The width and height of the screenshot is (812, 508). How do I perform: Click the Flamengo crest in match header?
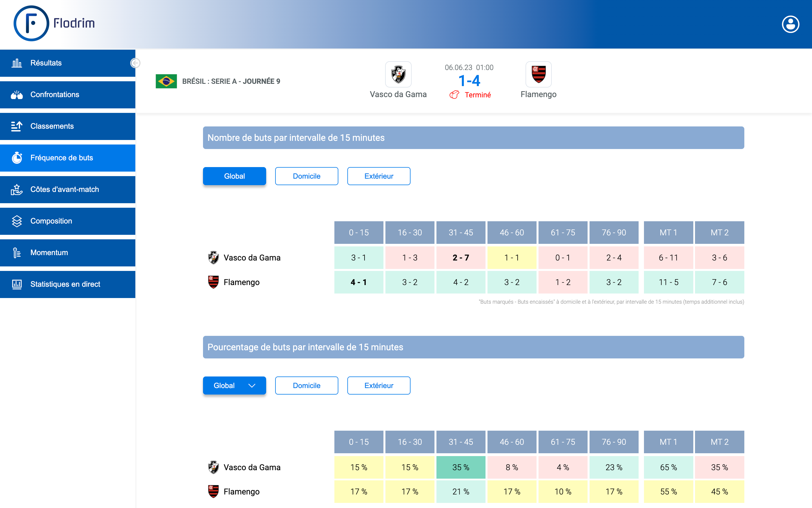pyautogui.click(x=538, y=74)
